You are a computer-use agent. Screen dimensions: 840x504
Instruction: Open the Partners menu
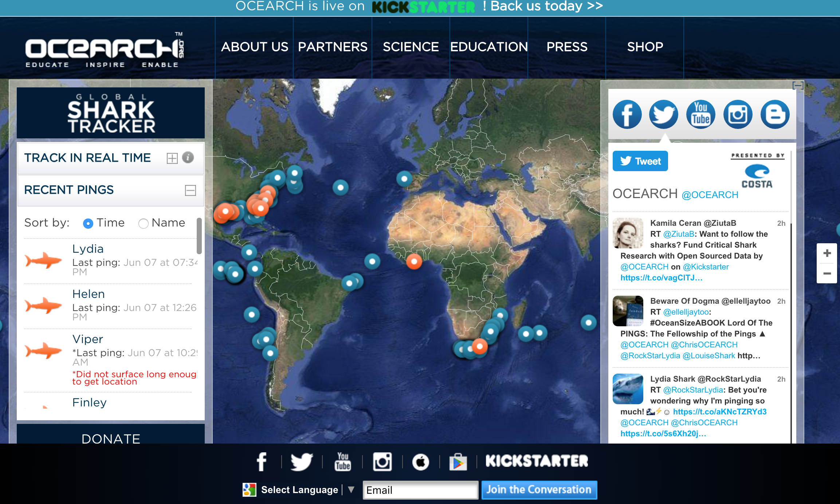tap(333, 47)
